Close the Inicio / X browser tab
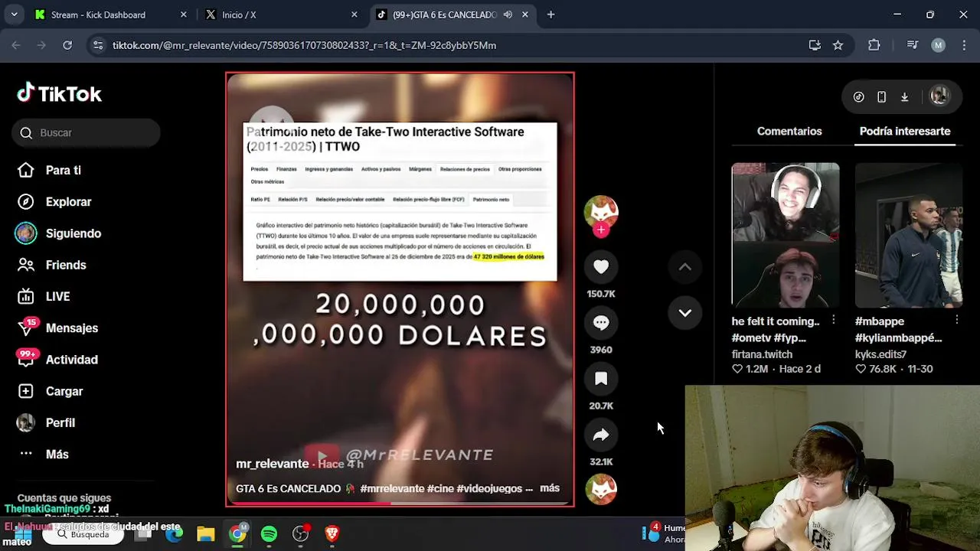Screen dimensions: 980x551 [354, 15]
